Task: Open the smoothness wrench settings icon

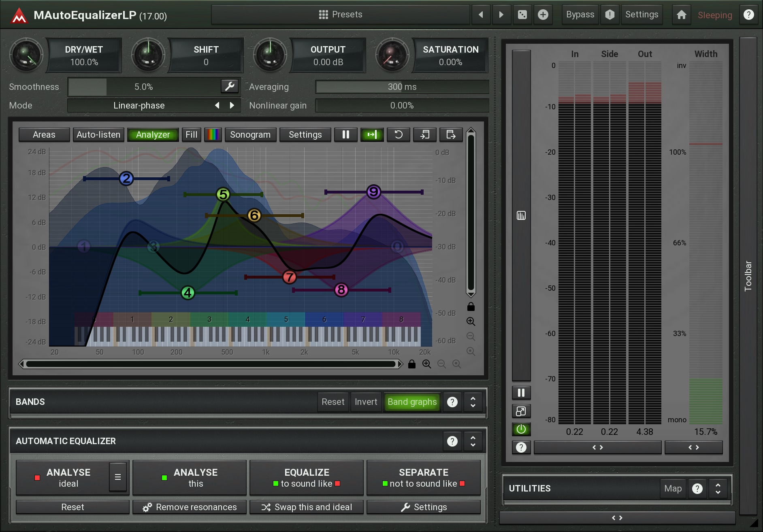Action: pos(230,86)
